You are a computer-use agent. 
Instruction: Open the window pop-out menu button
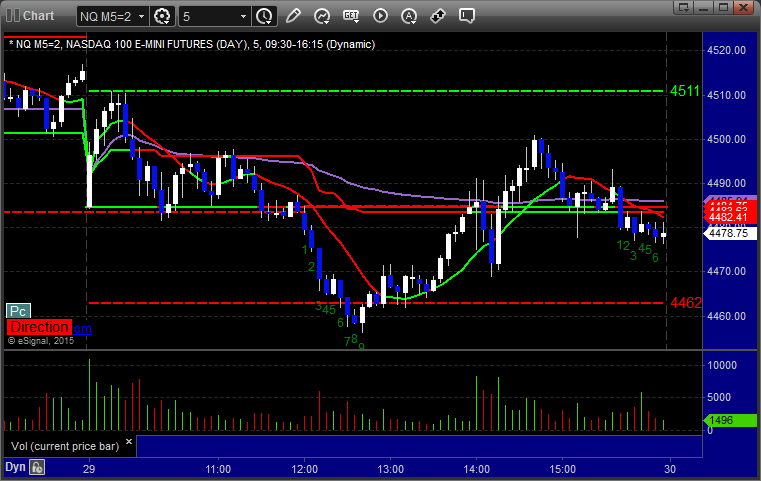pyautogui.click(x=684, y=7)
